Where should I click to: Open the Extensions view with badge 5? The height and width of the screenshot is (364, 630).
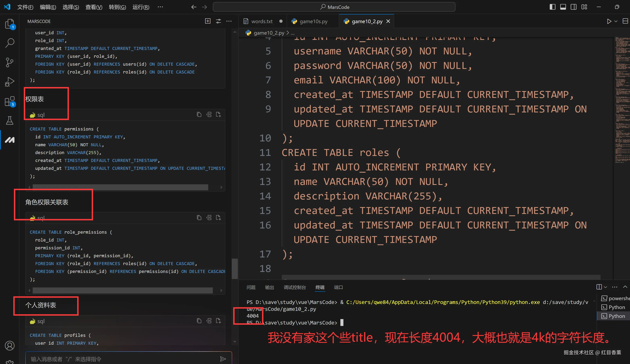pos(9,101)
